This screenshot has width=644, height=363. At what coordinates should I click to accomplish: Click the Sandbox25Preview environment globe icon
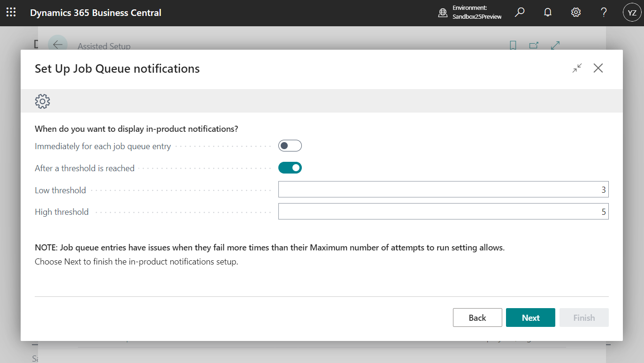coord(442,13)
